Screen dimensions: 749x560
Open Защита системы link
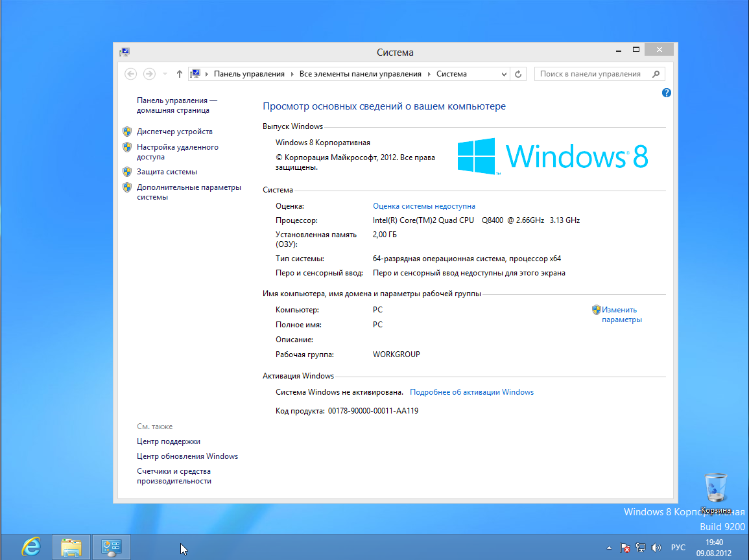(167, 171)
